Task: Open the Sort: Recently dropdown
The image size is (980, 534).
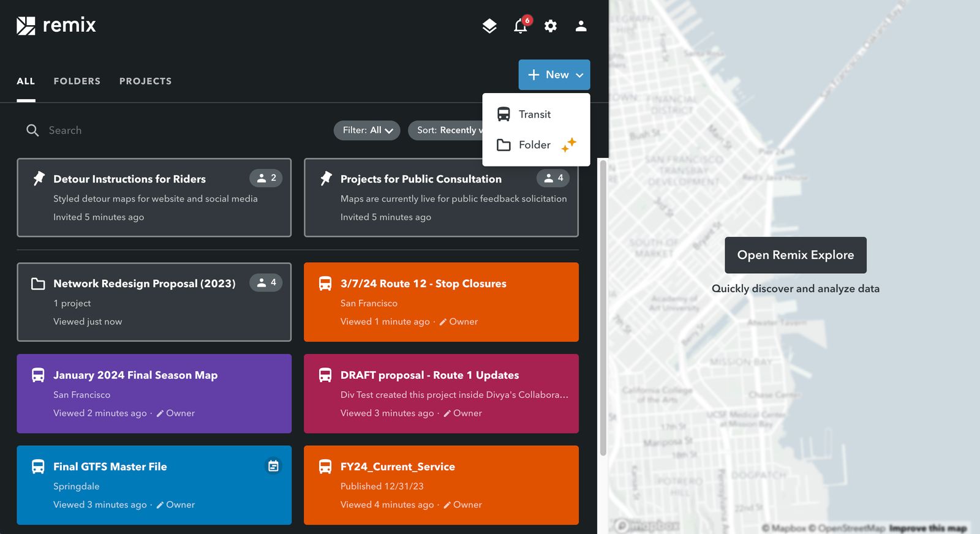Action: click(x=445, y=130)
